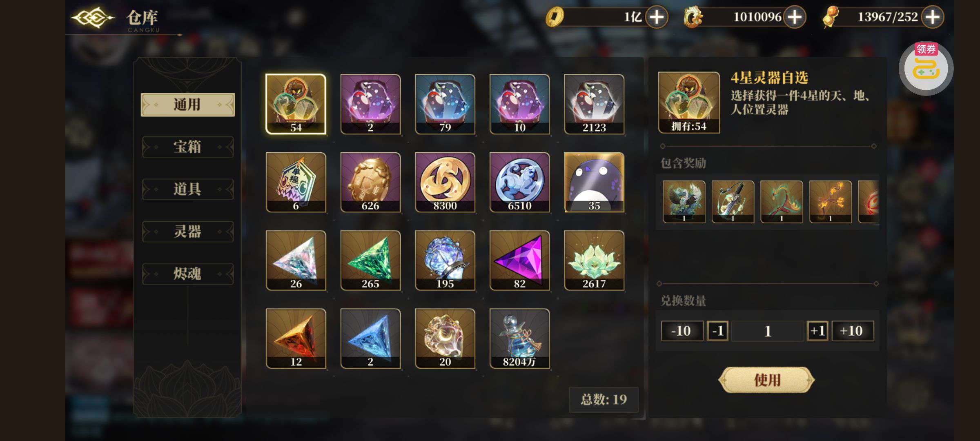Open the 领券 coupon floating icon
The height and width of the screenshot is (441, 980).
[926, 68]
